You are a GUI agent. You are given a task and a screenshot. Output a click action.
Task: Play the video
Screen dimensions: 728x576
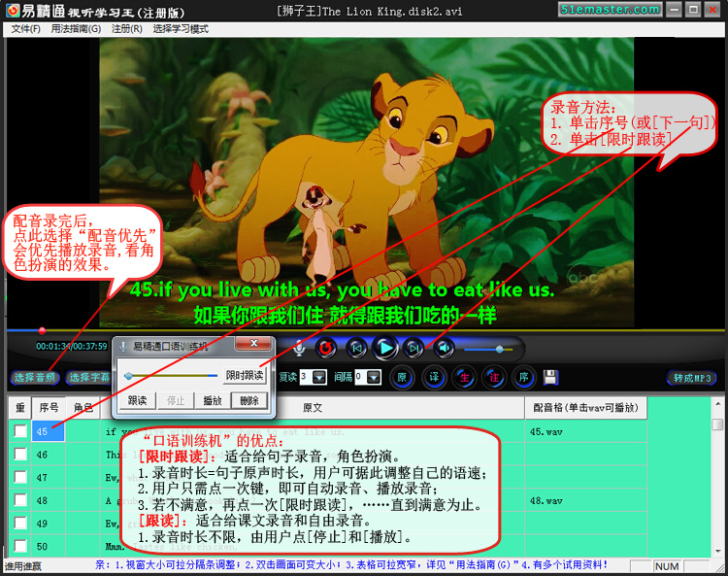[385, 348]
